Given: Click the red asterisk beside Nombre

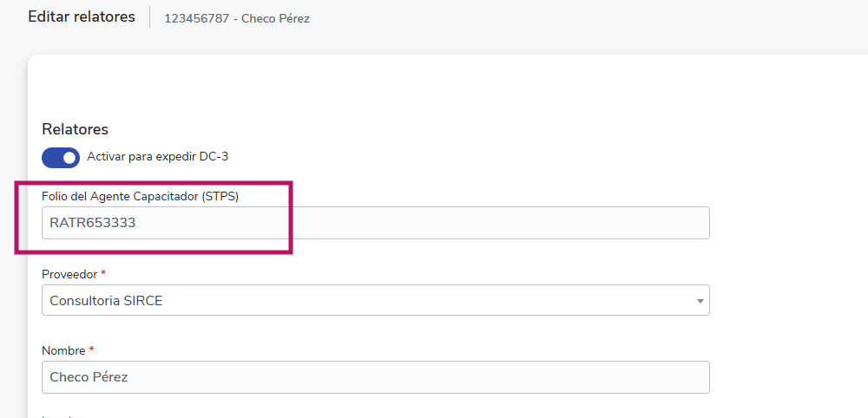Looking at the screenshot, I should 92,350.
